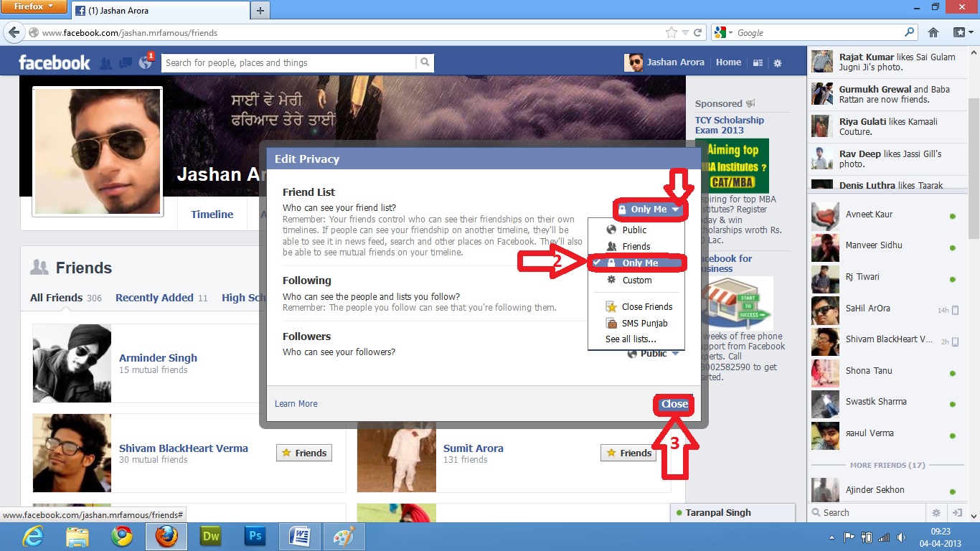Viewport: 980px width, 551px height.
Task: Open the privacy shortcuts icon beside Home
Action: (758, 63)
